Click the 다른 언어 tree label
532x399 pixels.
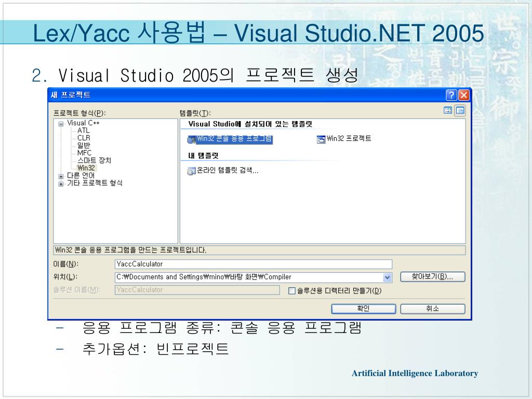point(81,176)
